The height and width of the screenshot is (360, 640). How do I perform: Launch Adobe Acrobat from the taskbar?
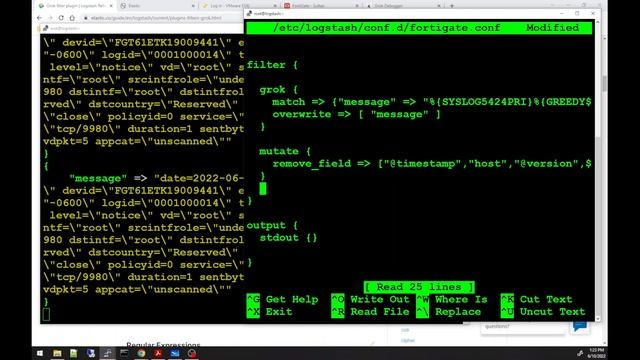(158, 353)
